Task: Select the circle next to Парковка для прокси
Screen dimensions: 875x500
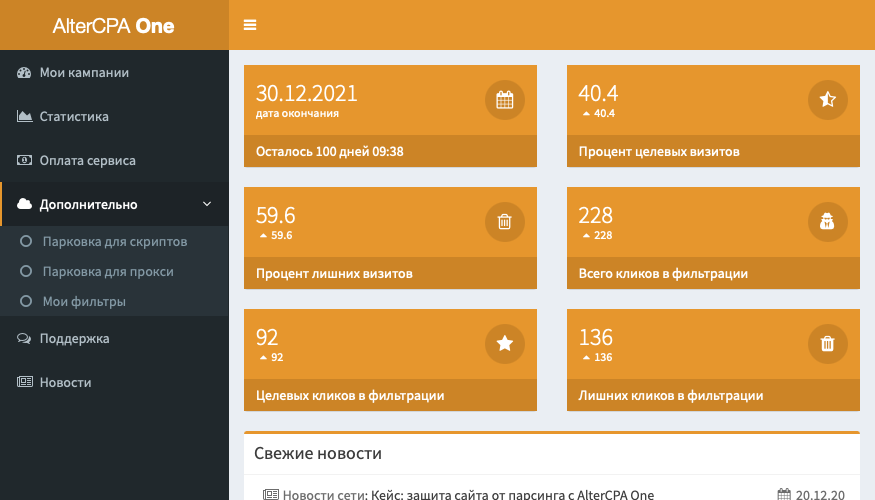Action: pyautogui.click(x=26, y=272)
